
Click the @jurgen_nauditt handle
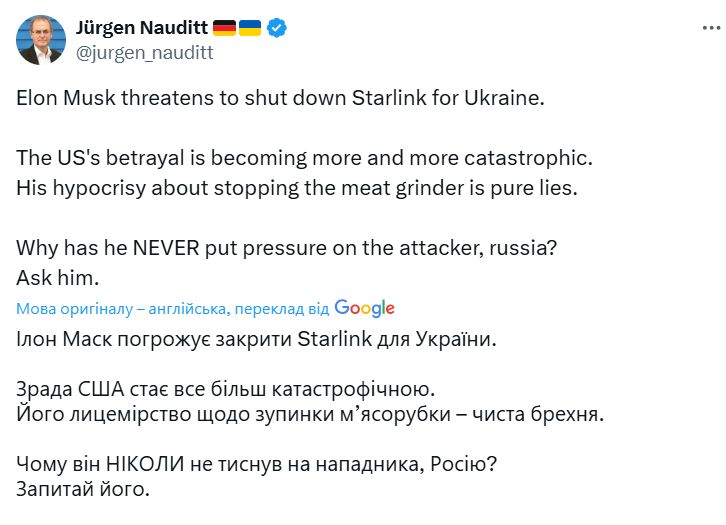(x=144, y=53)
